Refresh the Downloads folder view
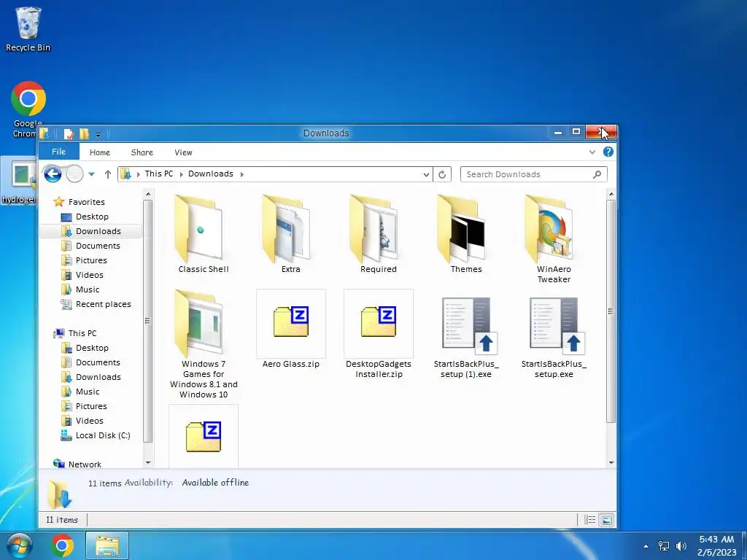This screenshot has width=747, height=560. (x=442, y=174)
